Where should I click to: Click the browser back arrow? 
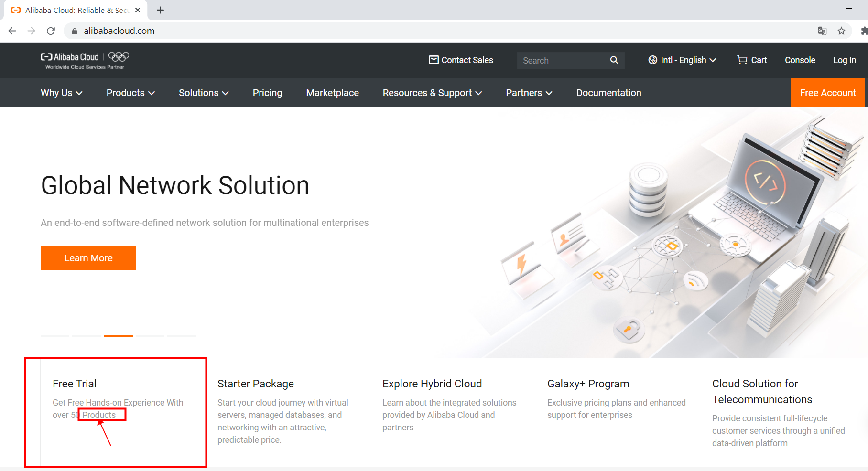tap(12, 31)
